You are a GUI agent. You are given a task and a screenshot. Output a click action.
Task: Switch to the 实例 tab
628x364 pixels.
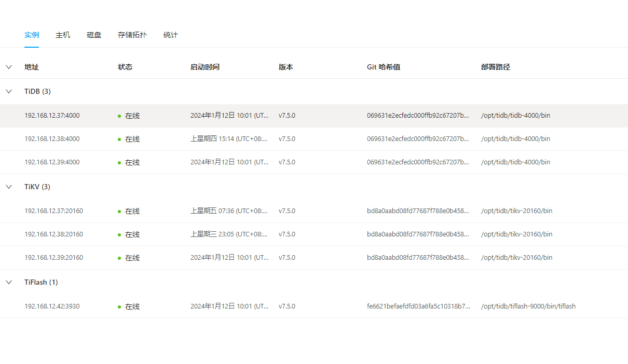point(32,35)
